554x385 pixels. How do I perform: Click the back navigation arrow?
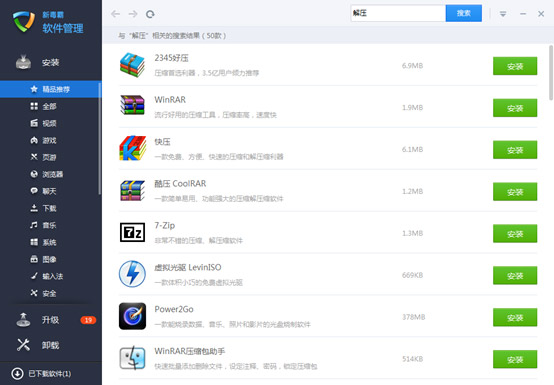(x=115, y=14)
